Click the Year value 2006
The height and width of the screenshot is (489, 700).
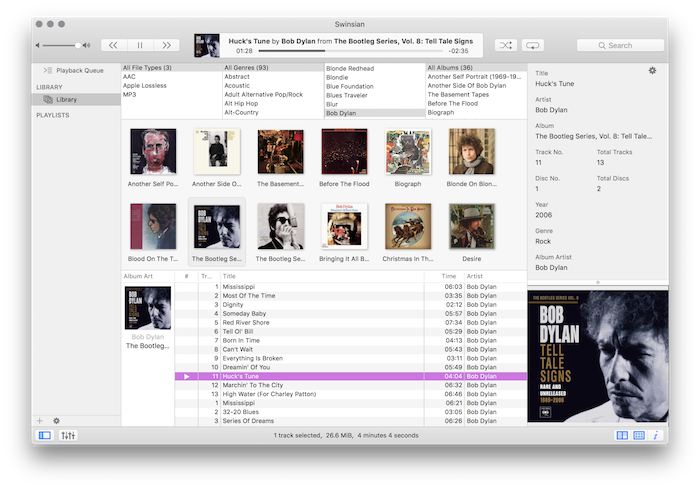pyautogui.click(x=543, y=215)
